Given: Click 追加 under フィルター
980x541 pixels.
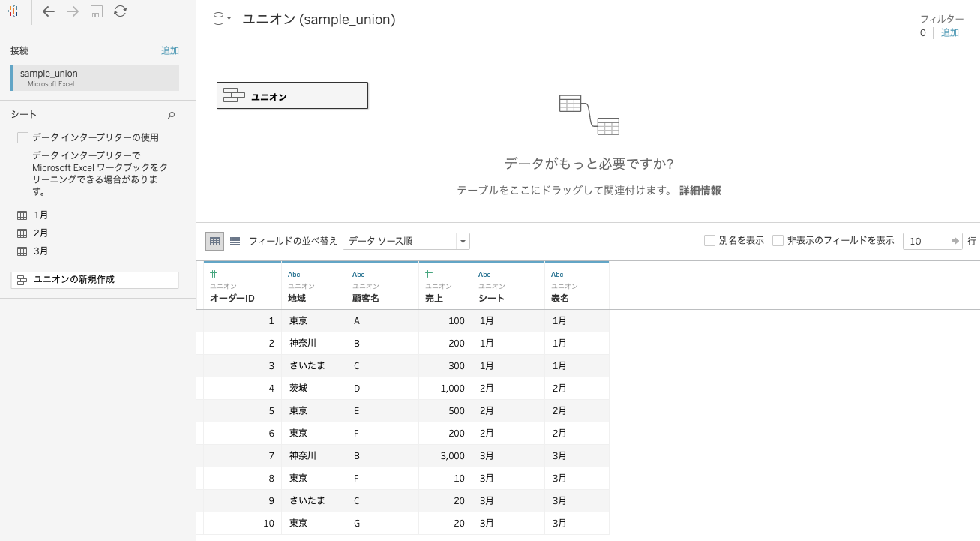Looking at the screenshot, I should click(x=950, y=32).
